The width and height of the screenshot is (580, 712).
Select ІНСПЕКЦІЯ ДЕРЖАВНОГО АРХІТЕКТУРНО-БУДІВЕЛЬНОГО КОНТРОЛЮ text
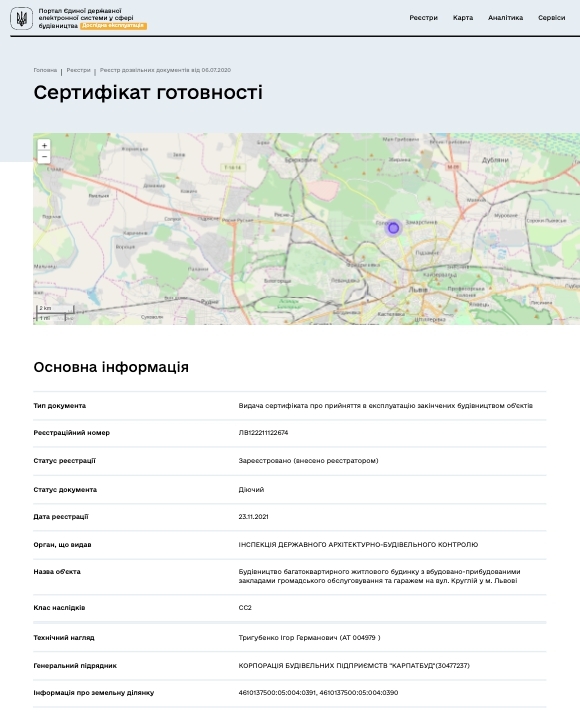point(358,544)
